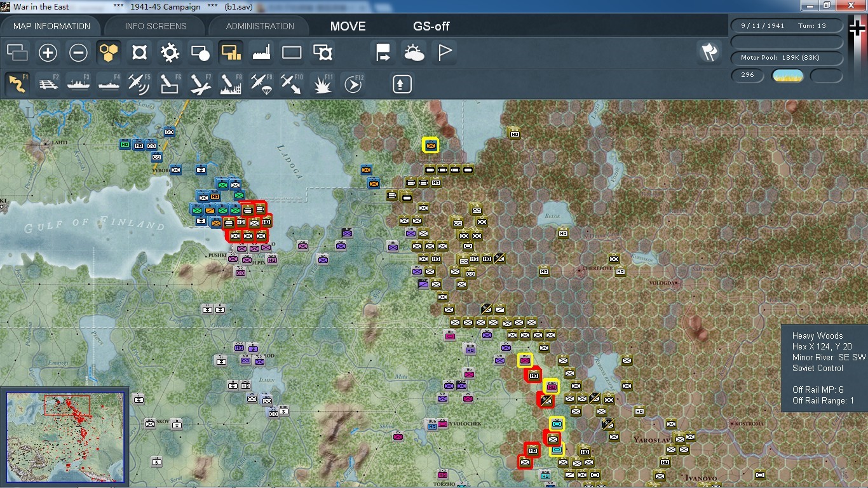Select F4 amphibious ship icon
This screenshot has width=868, height=488.
tap(109, 84)
